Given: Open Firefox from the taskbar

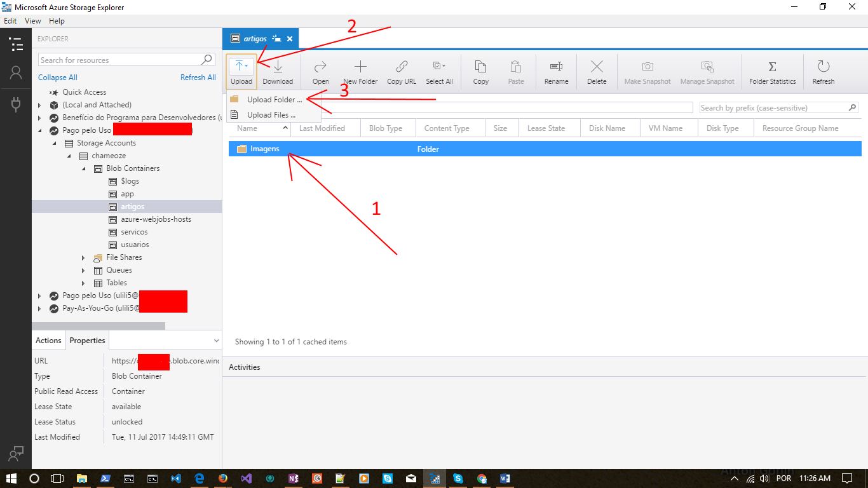Looking at the screenshot, I should point(222,478).
